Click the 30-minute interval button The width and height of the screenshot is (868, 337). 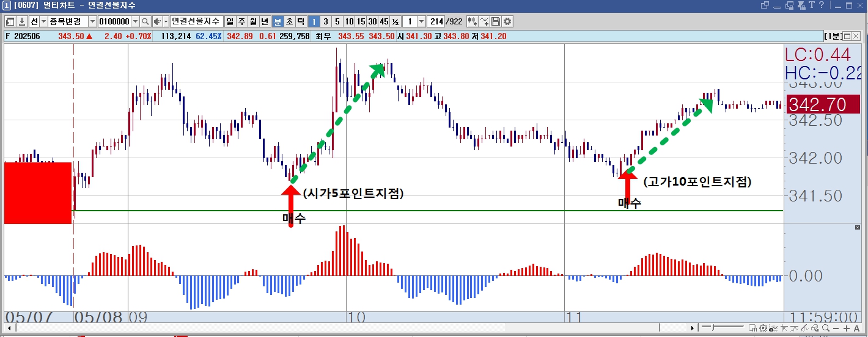coord(372,21)
